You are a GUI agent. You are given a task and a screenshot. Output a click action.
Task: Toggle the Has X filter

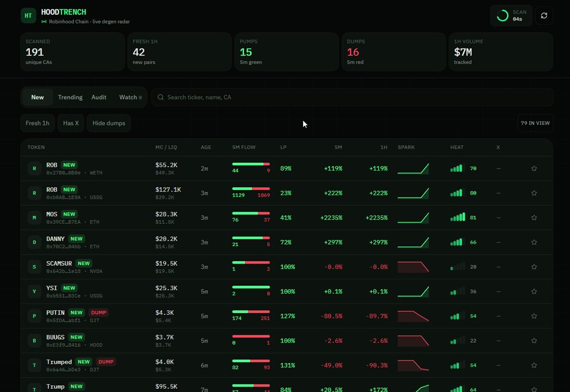(x=71, y=123)
